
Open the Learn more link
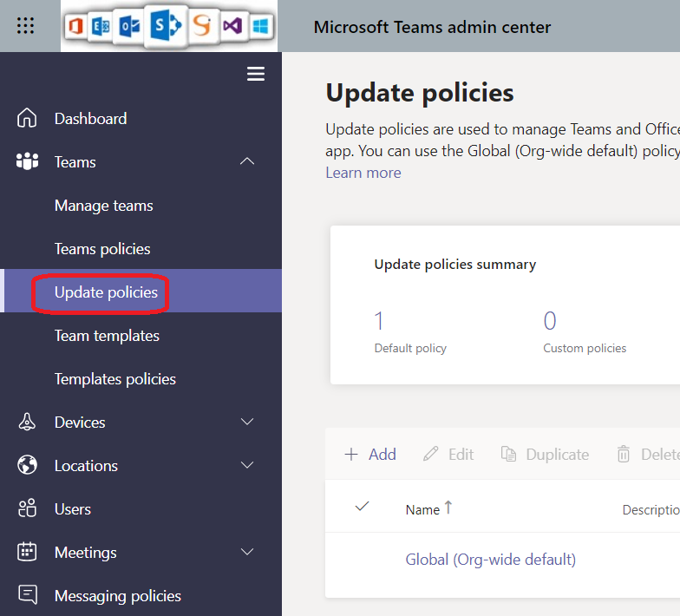[x=363, y=173]
